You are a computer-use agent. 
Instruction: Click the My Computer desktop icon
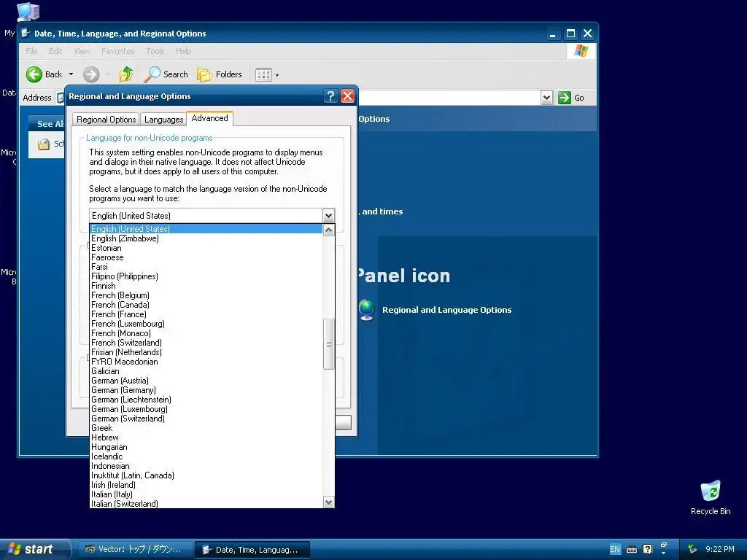click(x=28, y=12)
